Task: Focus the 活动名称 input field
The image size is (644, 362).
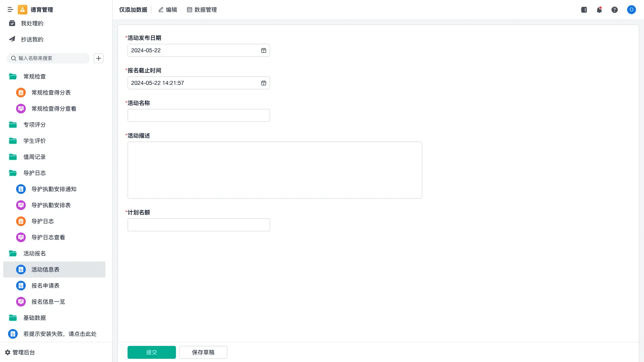Action: [x=198, y=115]
